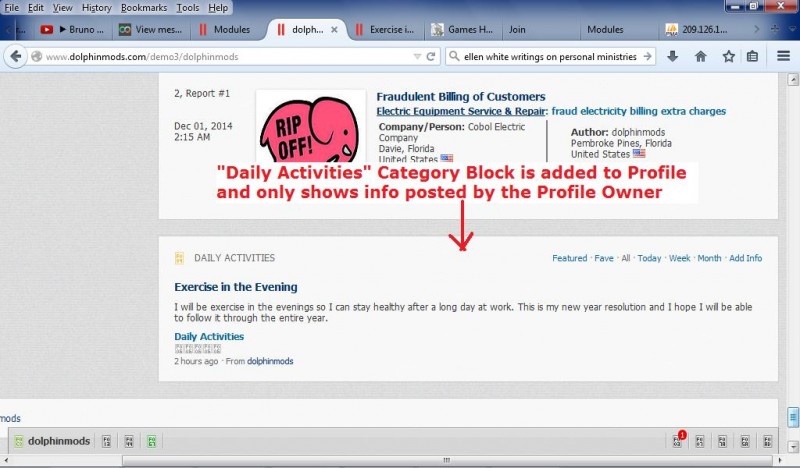
Task: Open Exercise in the Evening post
Action: pyautogui.click(x=236, y=287)
